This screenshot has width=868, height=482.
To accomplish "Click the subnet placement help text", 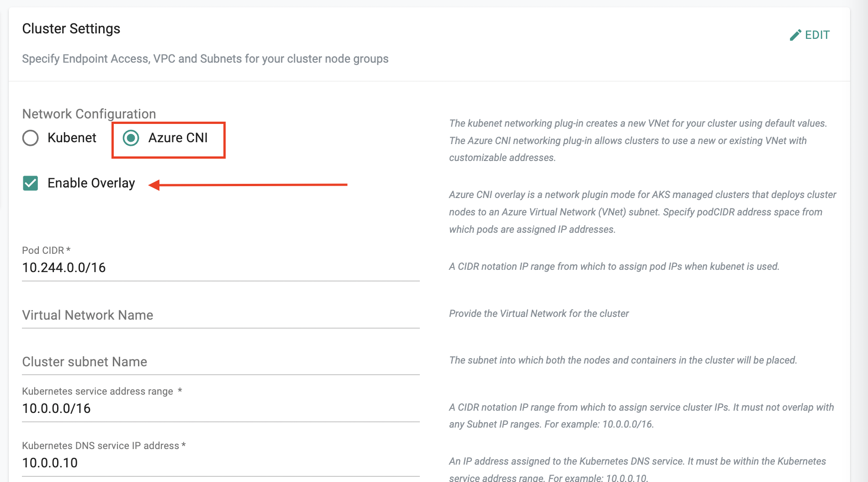I will click(x=623, y=360).
